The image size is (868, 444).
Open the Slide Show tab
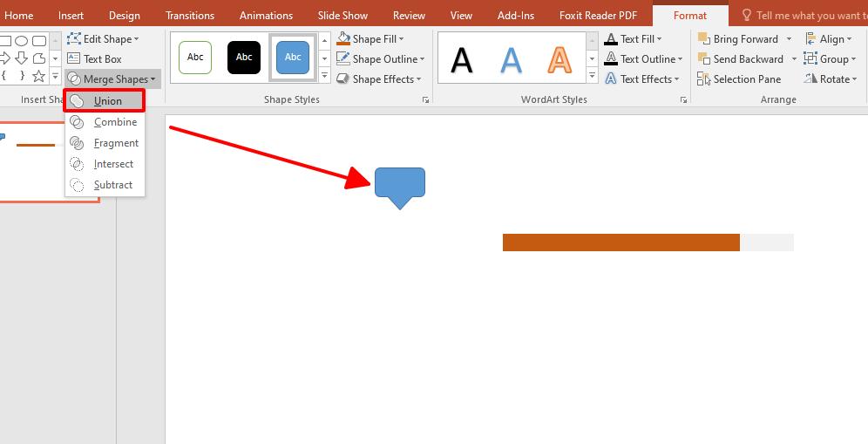click(342, 16)
